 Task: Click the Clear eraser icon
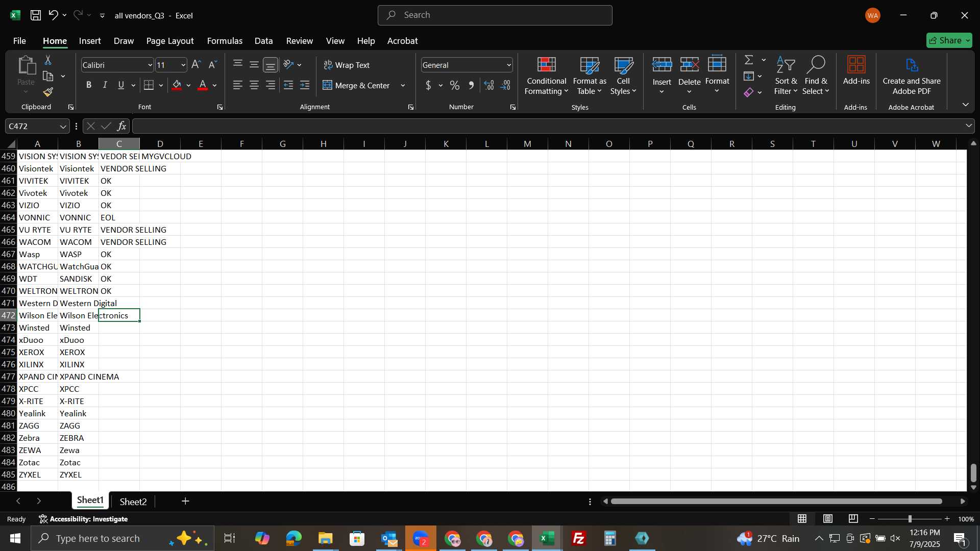[x=749, y=92]
